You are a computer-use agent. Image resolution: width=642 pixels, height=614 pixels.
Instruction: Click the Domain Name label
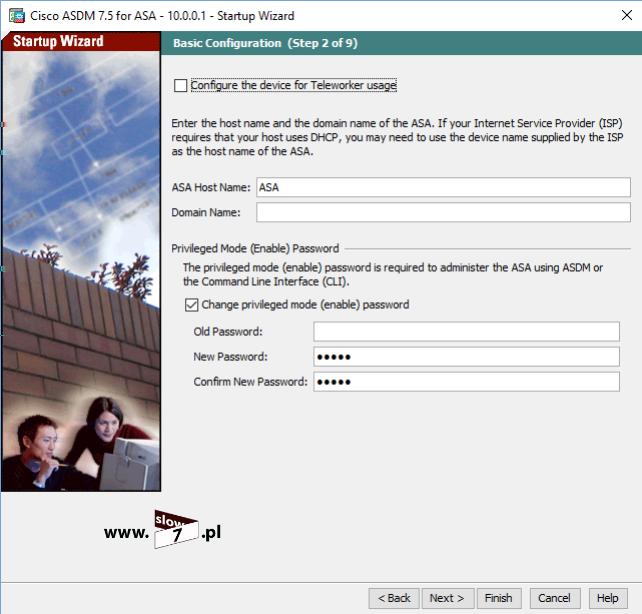206,212
